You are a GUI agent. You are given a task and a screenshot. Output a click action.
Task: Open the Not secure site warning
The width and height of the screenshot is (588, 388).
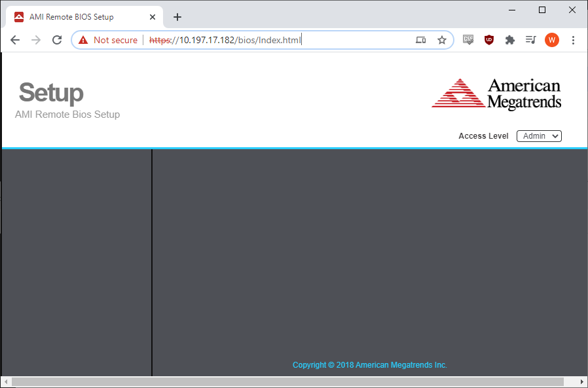tap(108, 40)
